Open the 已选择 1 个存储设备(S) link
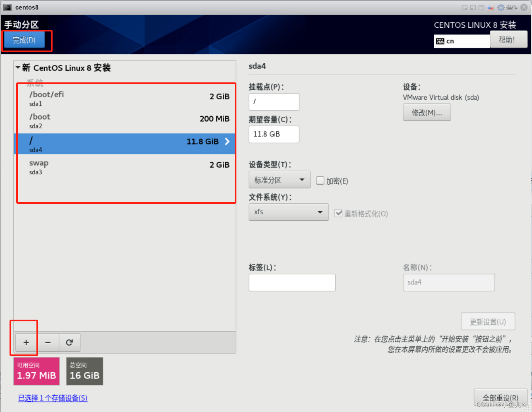 click(53, 398)
